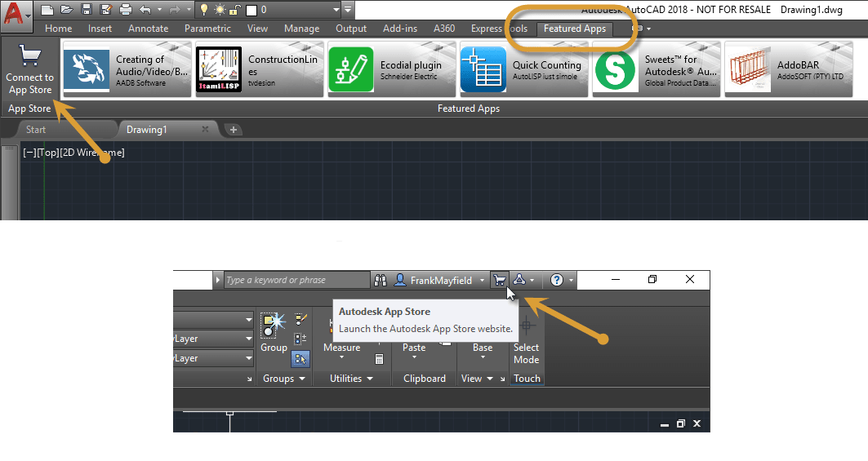Click the Save As icon
Viewport: 868px width, 461px height.
point(105,10)
